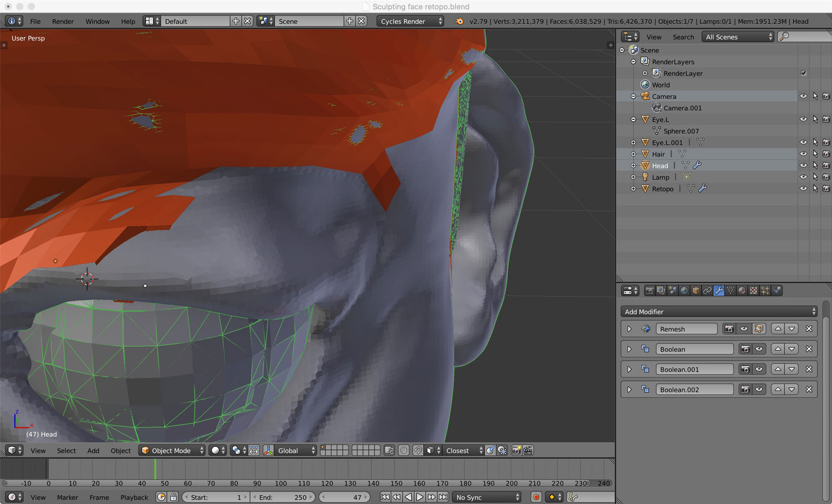
Task: Open the Object Mode selector
Action: tap(173, 451)
